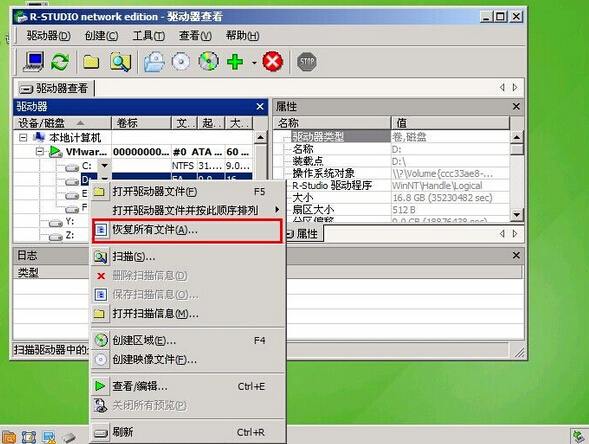Open the dropdown arrow beside drive C:
This screenshot has height=444, width=589.
click(x=104, y=165)
